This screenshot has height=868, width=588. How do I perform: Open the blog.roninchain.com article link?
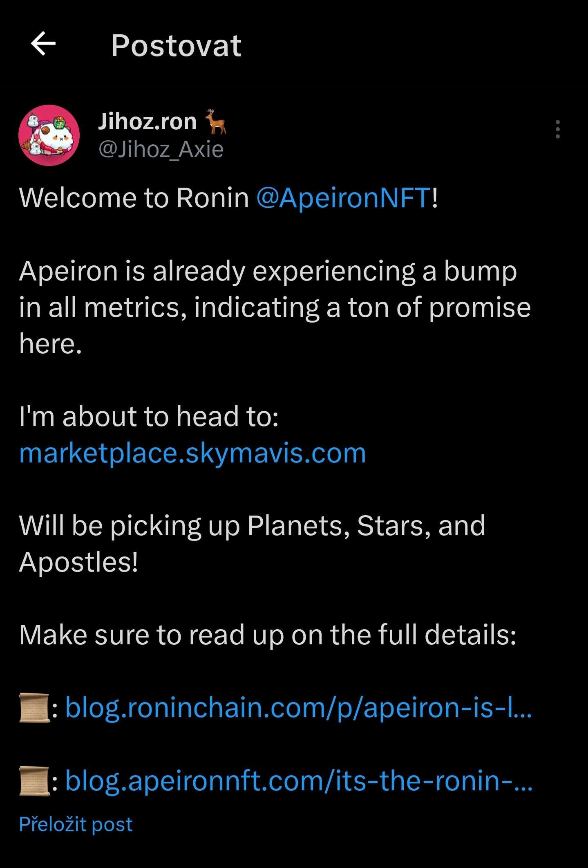click(298, 707)
